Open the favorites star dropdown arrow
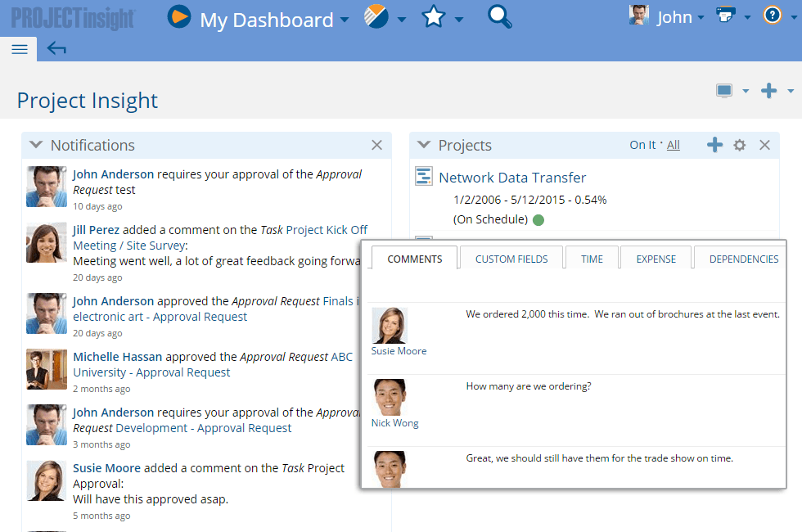This screenshot has width=802, height=532. (x=459, y=20)
